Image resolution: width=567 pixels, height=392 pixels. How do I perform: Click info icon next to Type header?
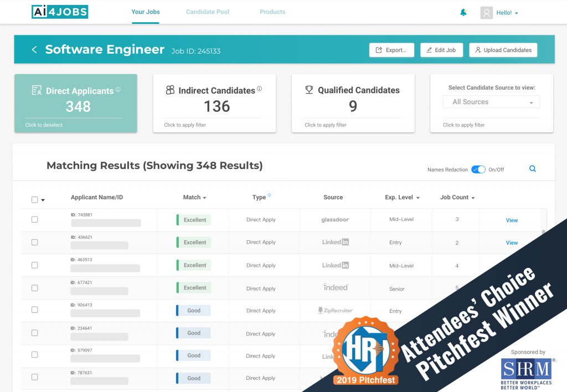point(269,195)
